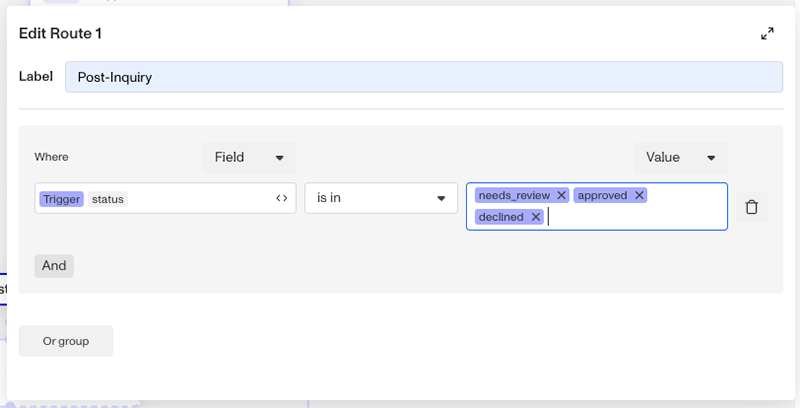Select the needs_review tag text
Image resolution: width=800 pixels, height=408 pixels.
[514, 195]
